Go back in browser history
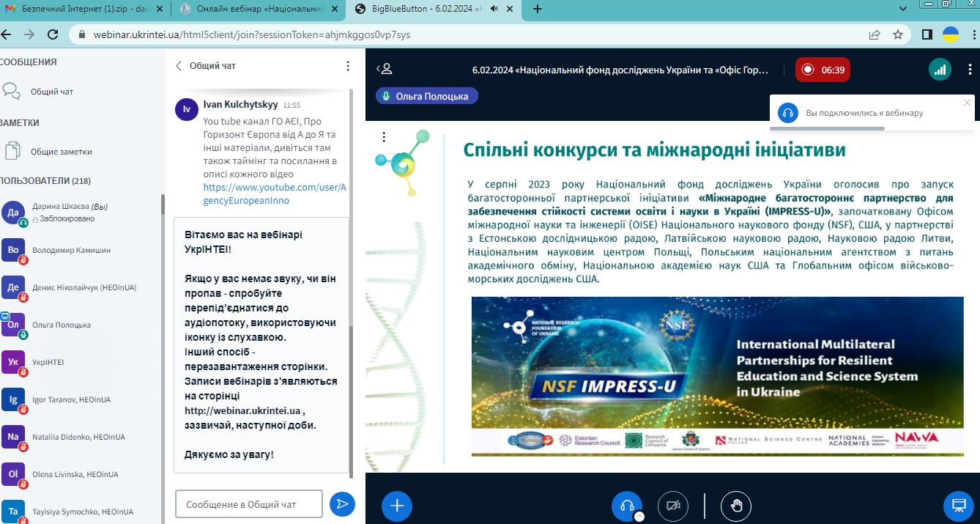The height and width of the screenshot is (524, 980). point(6,34)
